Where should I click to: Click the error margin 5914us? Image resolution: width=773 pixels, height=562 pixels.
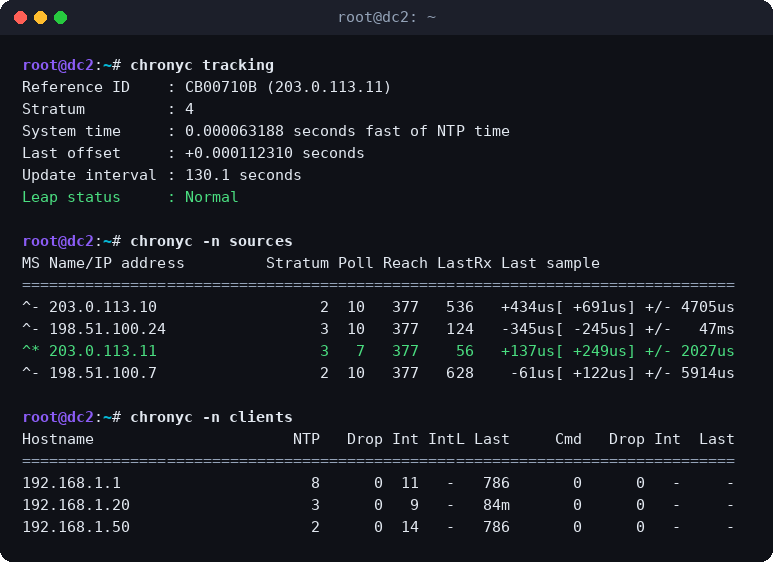pyautogui.click(x=707, y=373)
